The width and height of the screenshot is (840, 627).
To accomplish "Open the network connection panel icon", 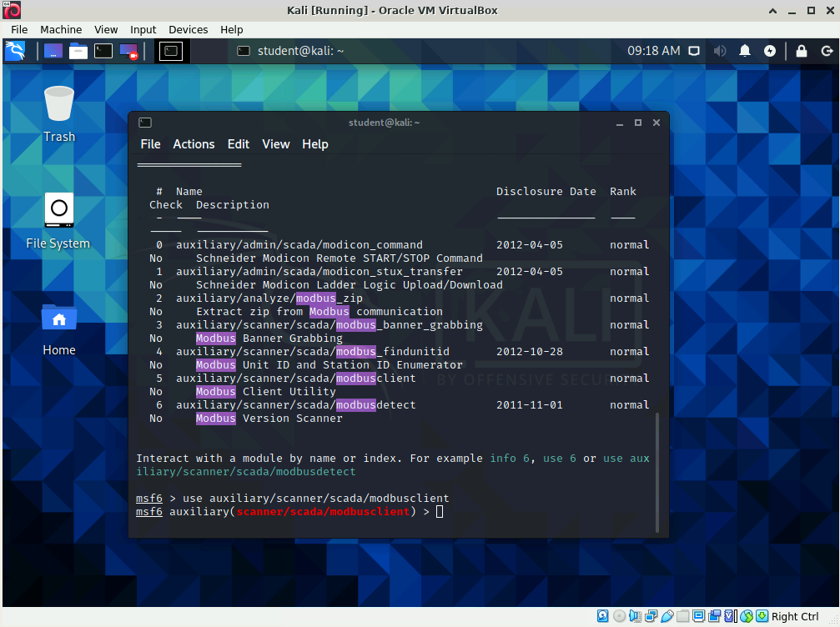I will (694, 52).
